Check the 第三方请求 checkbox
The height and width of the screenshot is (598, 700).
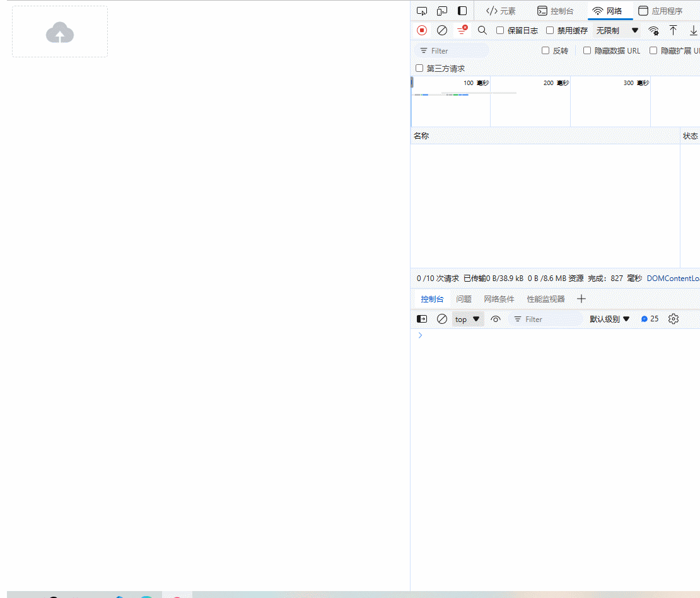click(x=419, y=68)
